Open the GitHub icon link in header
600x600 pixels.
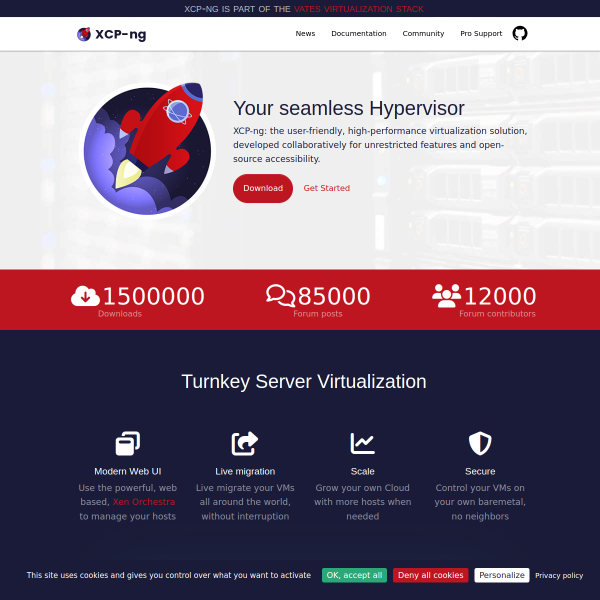click(520, 33)
